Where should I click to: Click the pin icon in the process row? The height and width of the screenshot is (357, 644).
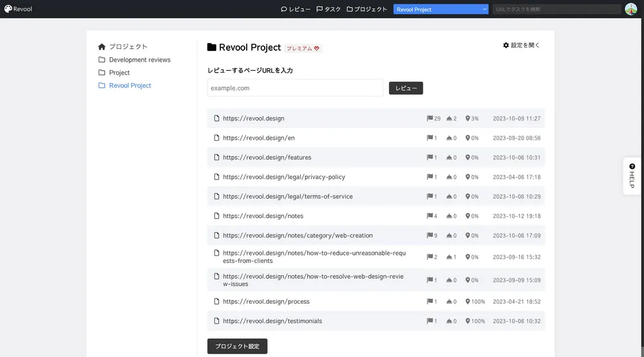[x=468, y=302]
